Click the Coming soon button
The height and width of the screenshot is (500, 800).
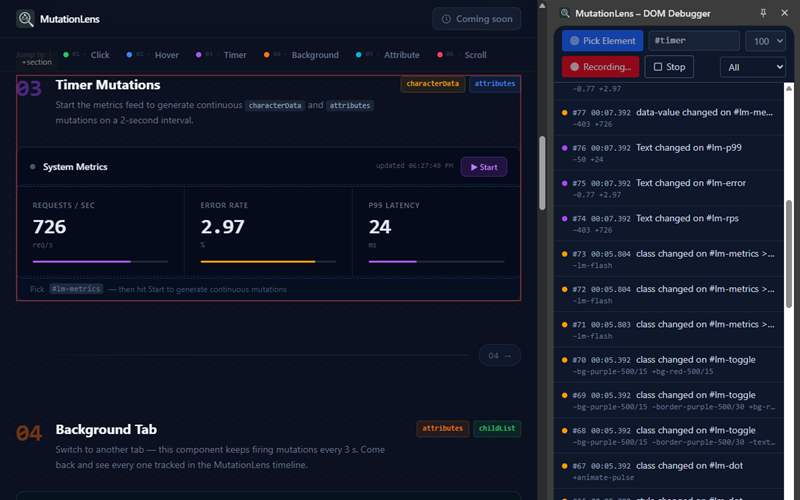[x=477, y=19]
